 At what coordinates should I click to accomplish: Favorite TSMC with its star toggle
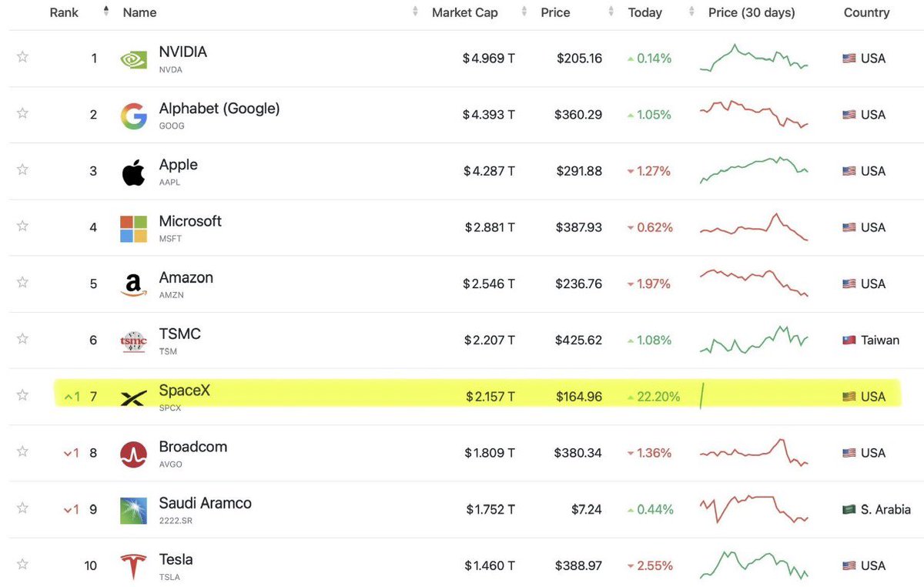coord(22,338)
